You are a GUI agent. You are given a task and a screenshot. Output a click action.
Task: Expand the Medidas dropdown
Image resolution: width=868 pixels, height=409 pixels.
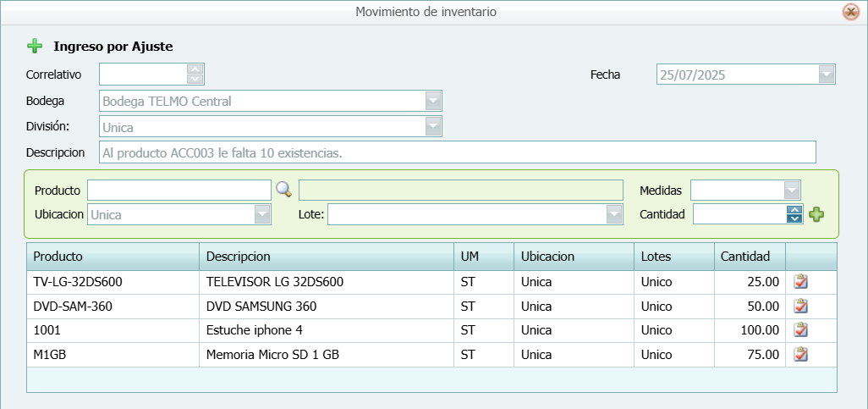point(792,191)
